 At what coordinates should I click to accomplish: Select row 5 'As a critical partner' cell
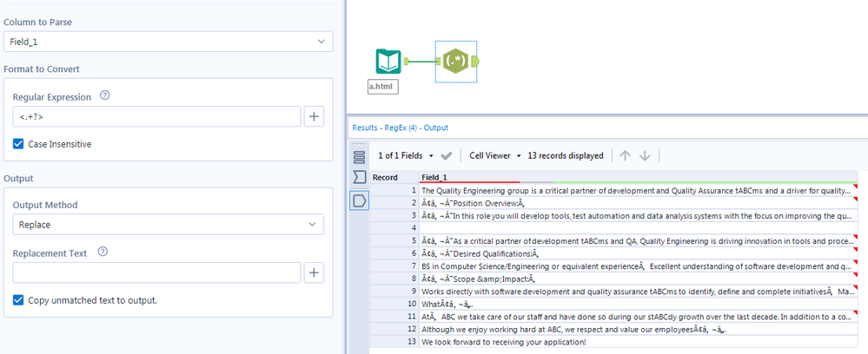(639, 240)
